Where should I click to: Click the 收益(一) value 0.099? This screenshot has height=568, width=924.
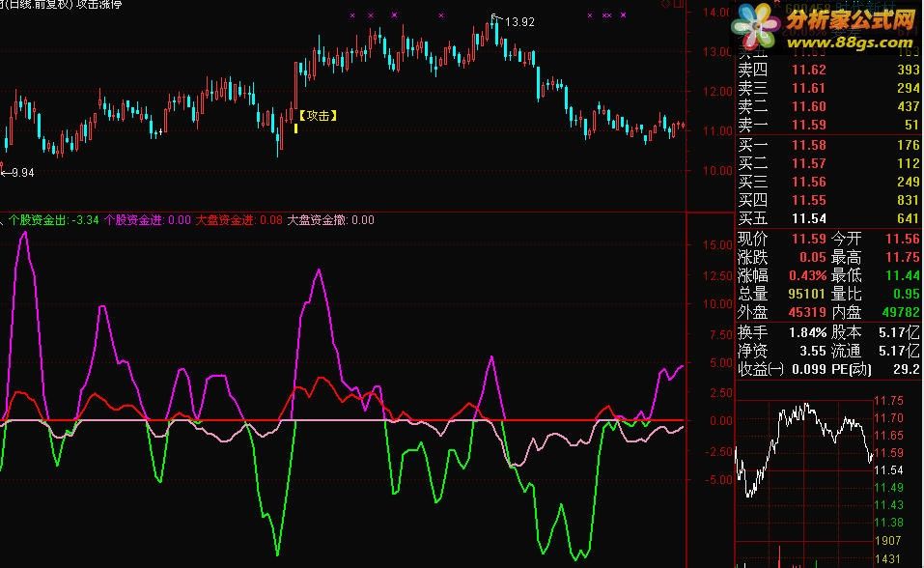click(809, 369)
